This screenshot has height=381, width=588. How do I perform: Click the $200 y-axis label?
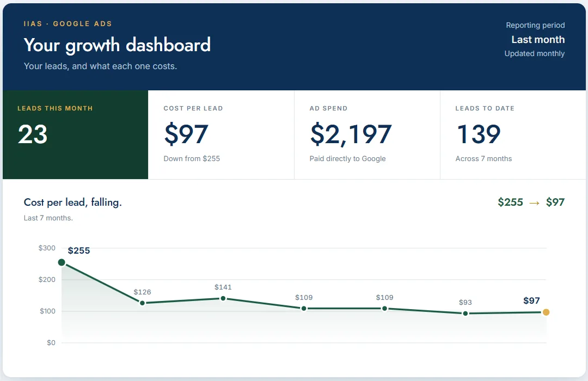tap(47, 279)
